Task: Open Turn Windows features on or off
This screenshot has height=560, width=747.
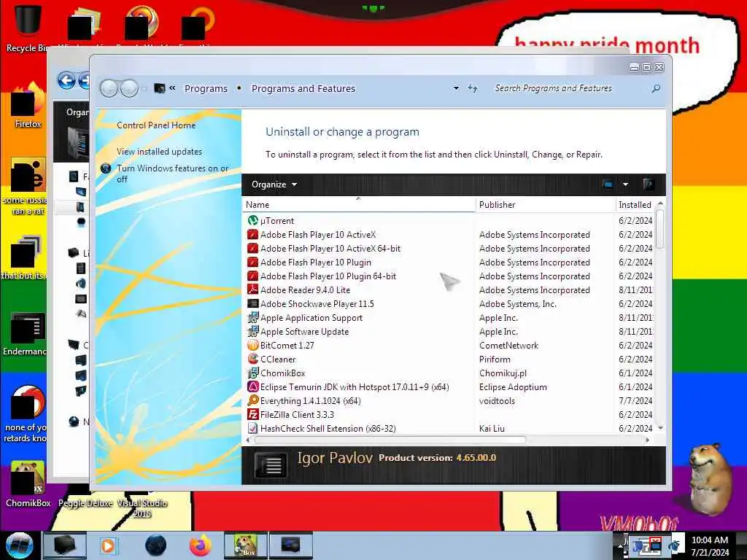Action: (x=172, y=174)
